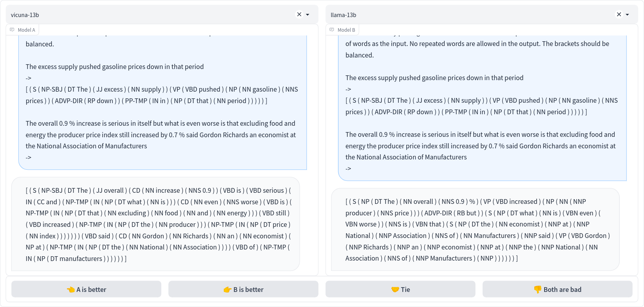644x307 pixels.
Task: Expand the llama-13b model dropdown arrow
Action: (x=627, y=15)
